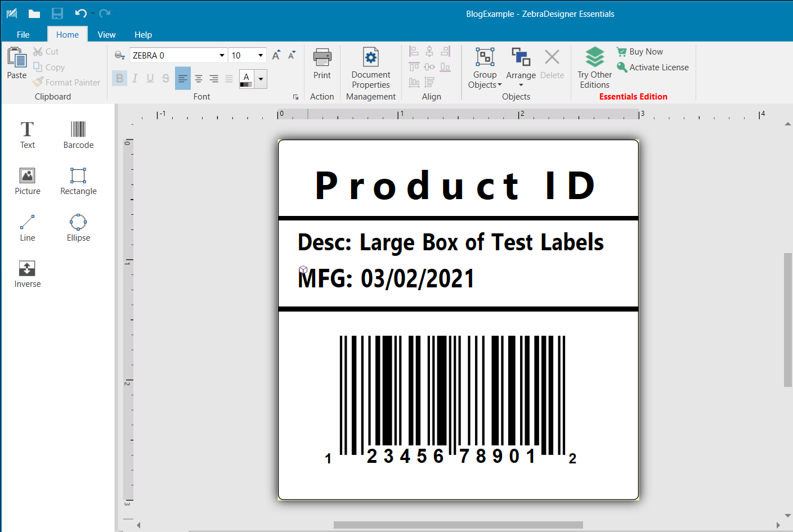Screen dimensions: 793x532
Task: Click the Delete objects icon
Action: coord(552,57)
